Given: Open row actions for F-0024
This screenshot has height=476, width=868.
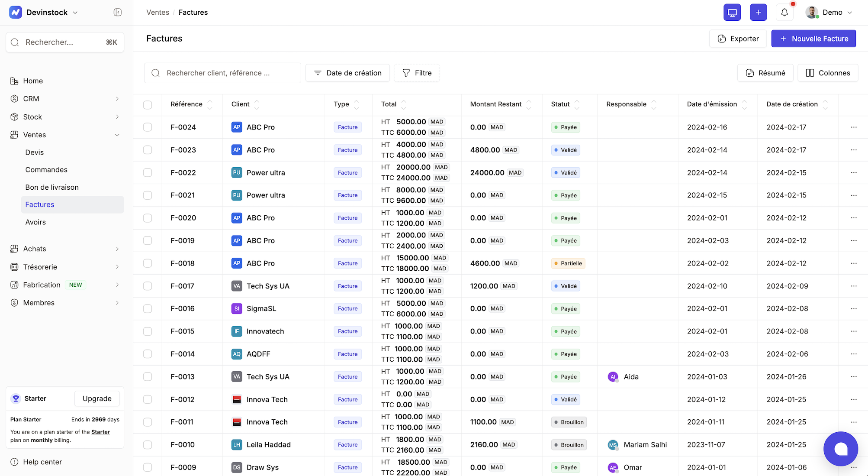Looking at the screenshot, I should coord(853,127).
